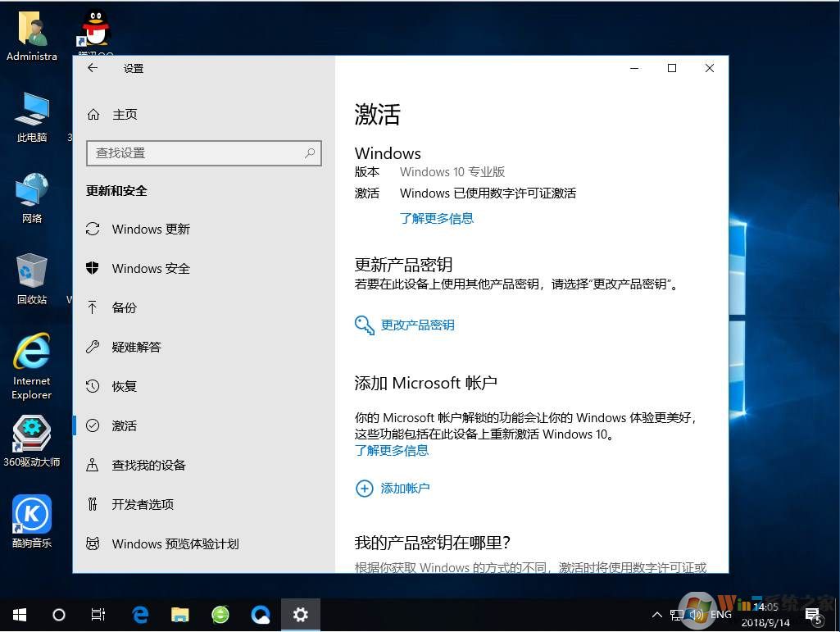Click the Settings gear taskbar button

[301, 615]
